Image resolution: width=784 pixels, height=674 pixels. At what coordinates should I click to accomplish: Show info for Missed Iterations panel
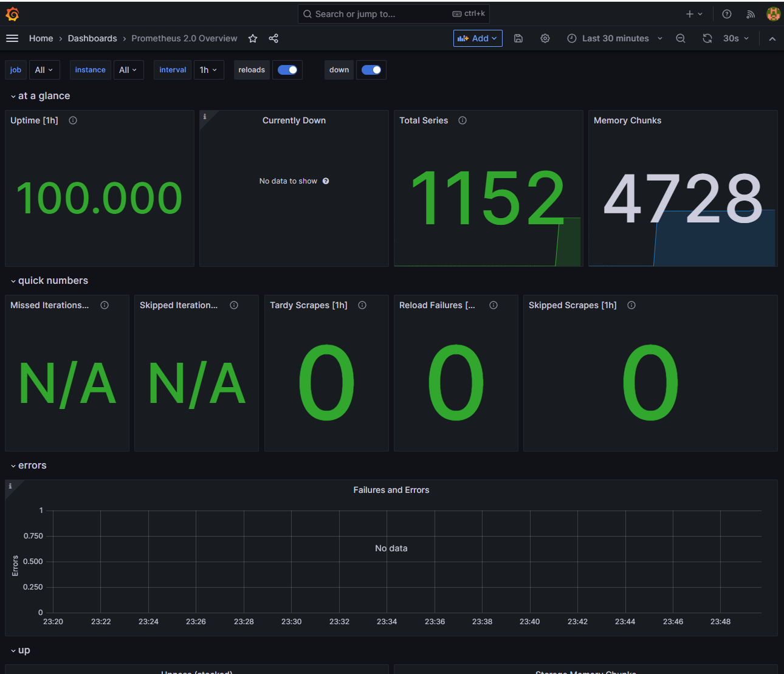(x=105, y=305)
